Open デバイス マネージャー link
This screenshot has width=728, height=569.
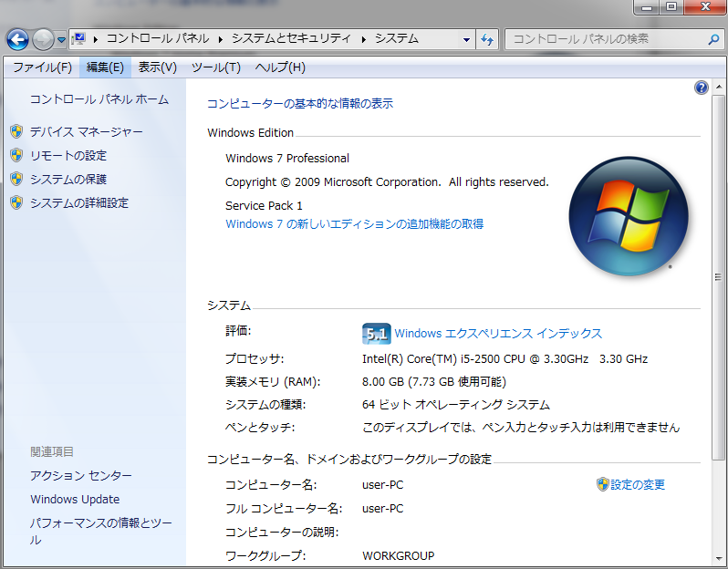[x=87, y=132]
